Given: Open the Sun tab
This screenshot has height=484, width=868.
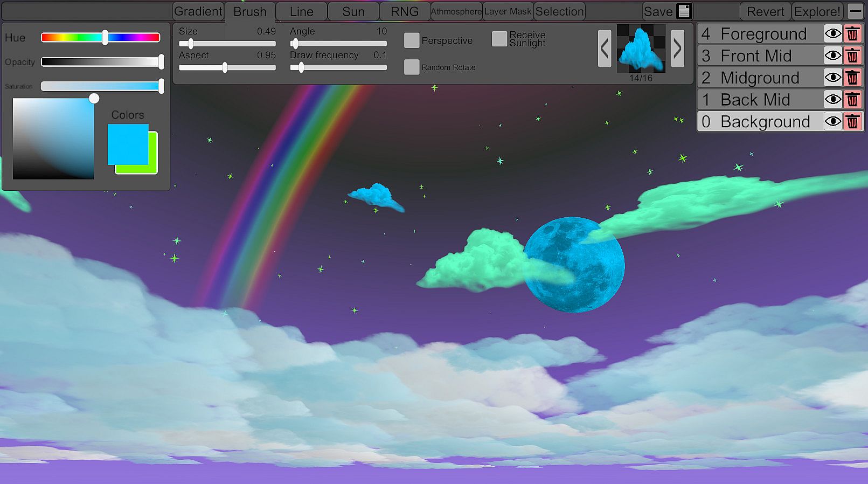Looking at the screenshot, I should click(x=353, y=11).
